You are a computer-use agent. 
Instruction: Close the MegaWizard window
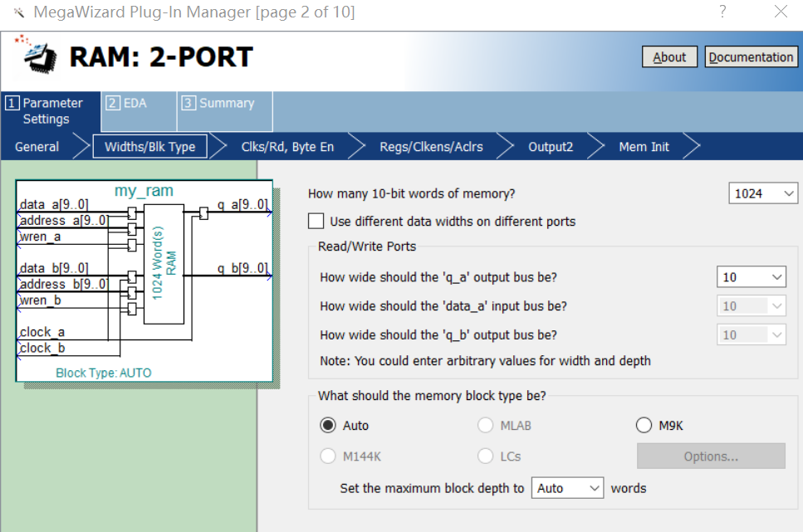coord(781,12)
